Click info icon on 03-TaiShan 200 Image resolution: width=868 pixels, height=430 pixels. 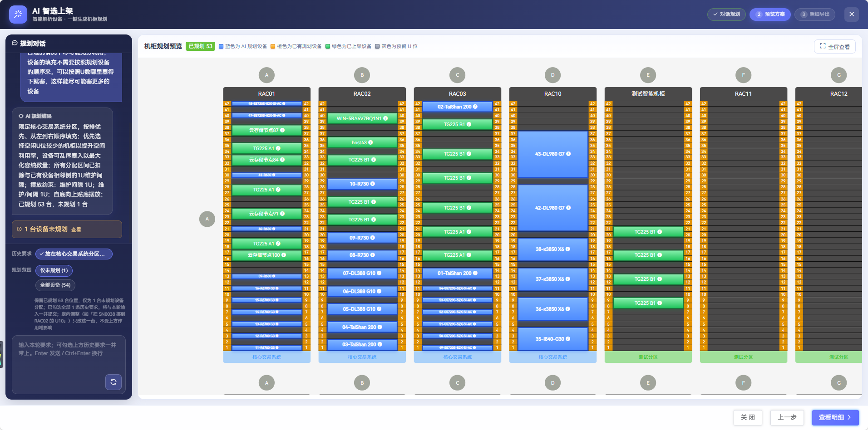380,344
